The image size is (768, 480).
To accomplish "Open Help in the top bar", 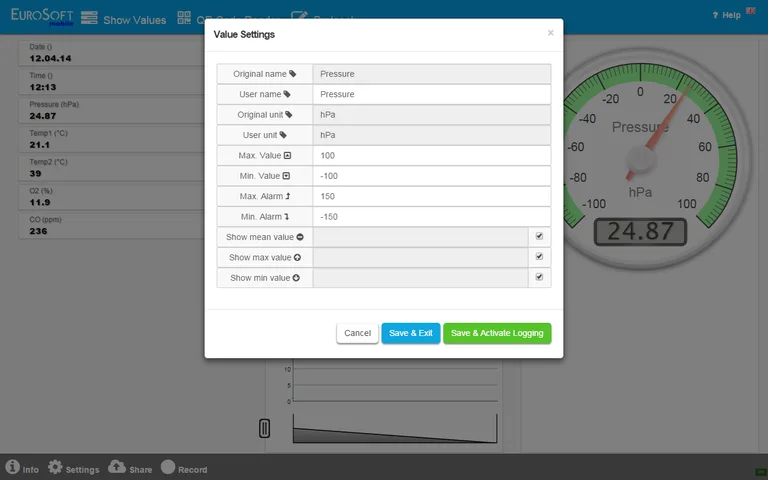I will point(727,15).
